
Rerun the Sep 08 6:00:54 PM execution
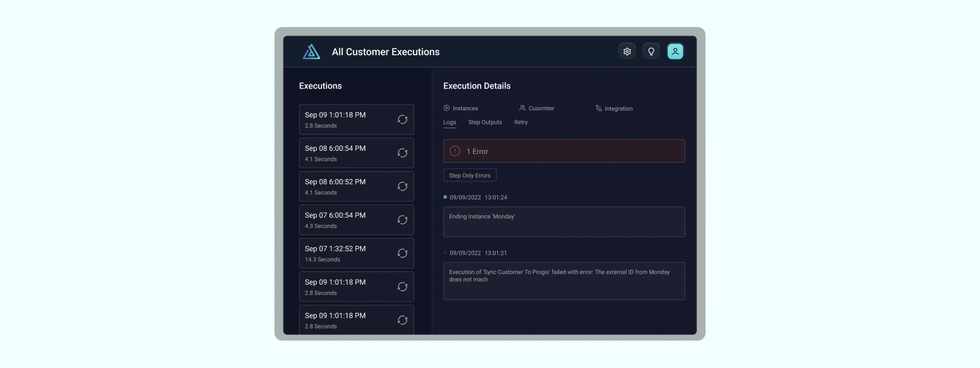pos(402,153)
